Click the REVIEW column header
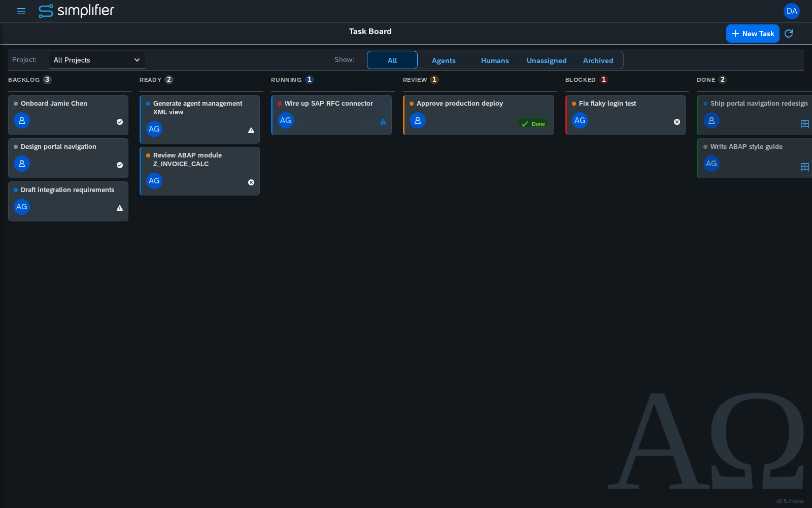Viewport: 812px width, 508px height. coord(415,80)
